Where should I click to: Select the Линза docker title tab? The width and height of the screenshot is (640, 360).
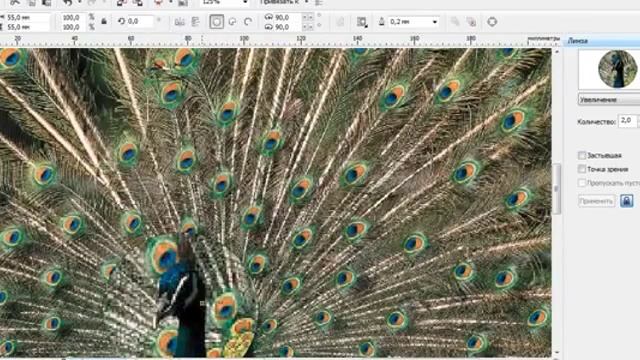(578, 41)
